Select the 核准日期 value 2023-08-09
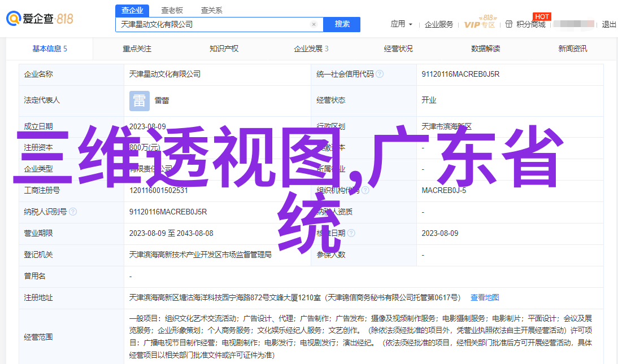This screenshot has width=618, height=364. (x=440, y=233)
